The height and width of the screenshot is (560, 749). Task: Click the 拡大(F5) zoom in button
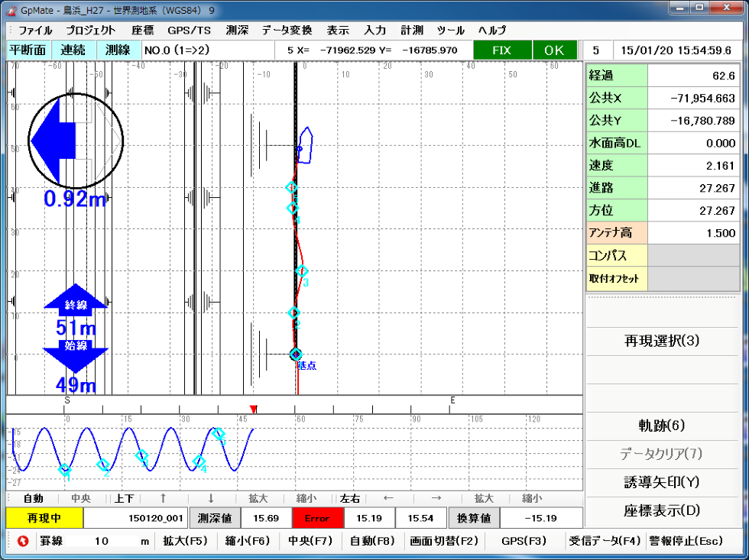(185, 541)
